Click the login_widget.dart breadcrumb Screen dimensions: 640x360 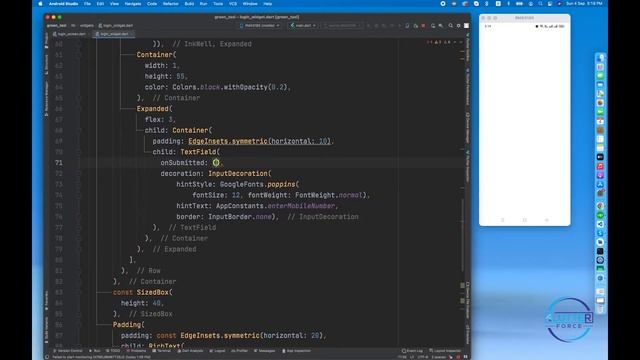[116, 25]
